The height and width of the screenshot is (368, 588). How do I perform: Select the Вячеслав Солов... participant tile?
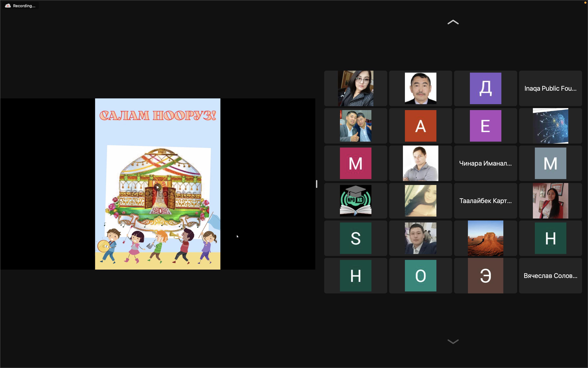coord(550,276)
